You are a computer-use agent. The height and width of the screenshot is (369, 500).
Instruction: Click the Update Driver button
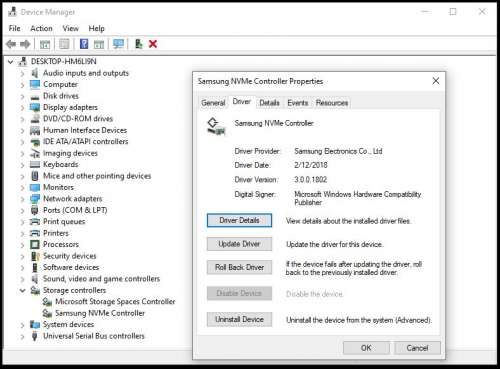pos(239,244)
